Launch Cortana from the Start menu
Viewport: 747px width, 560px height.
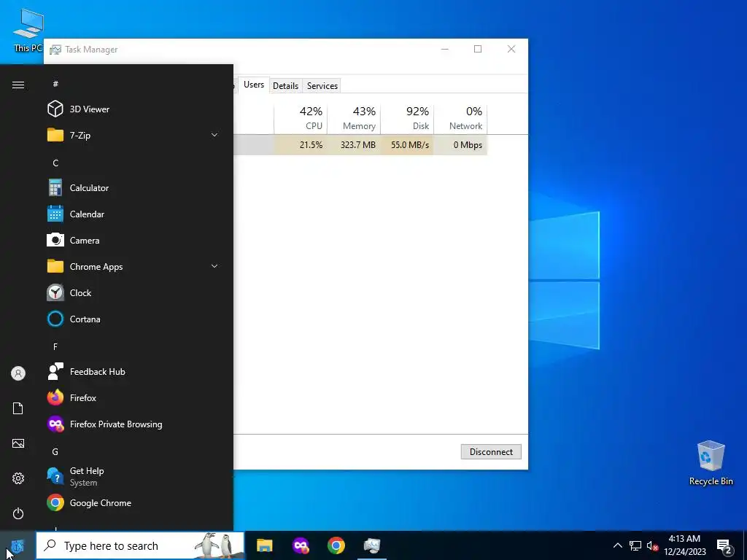click(x=135, y=319)
